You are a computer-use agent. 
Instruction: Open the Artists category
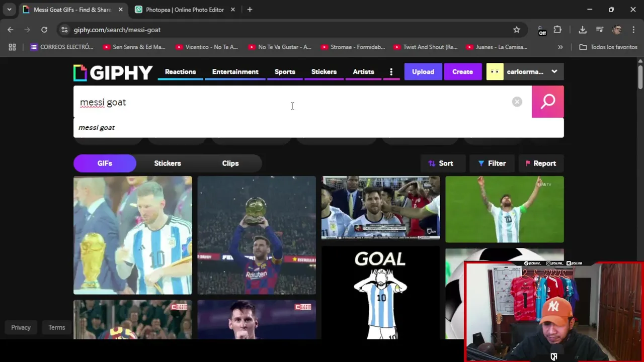pyautogui.click(x=363, y=72)
